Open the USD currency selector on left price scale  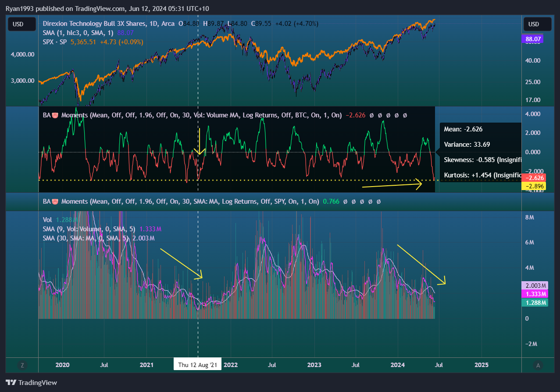tap(21, 25)
